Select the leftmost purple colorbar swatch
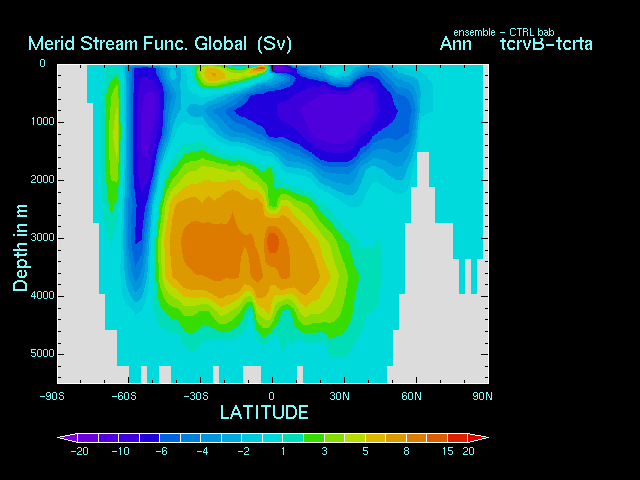 pos(88,438)
